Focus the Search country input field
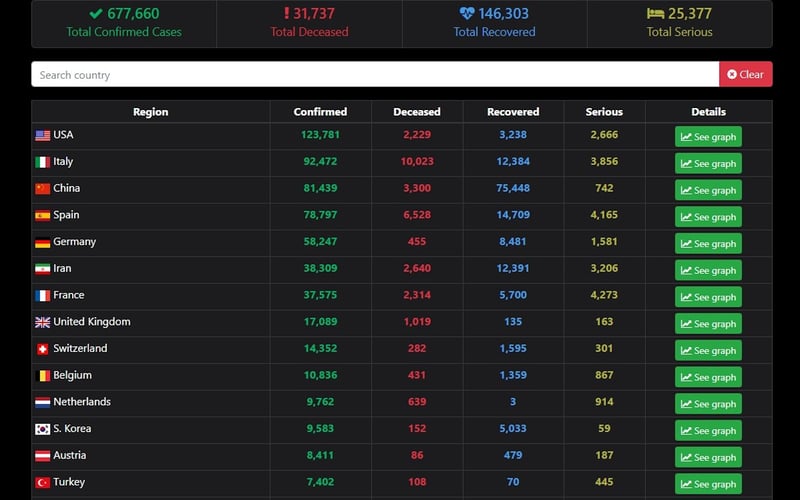The height and width of the screenshot is (500, 800). (375, 74)
